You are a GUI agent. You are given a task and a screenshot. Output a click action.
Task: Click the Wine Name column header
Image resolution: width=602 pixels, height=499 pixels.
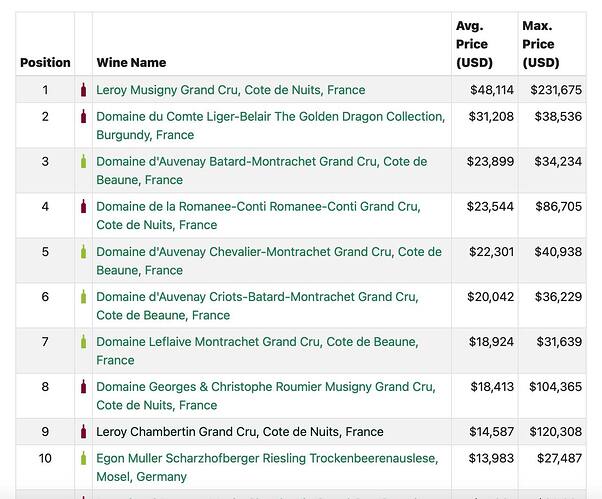point(131,62)
